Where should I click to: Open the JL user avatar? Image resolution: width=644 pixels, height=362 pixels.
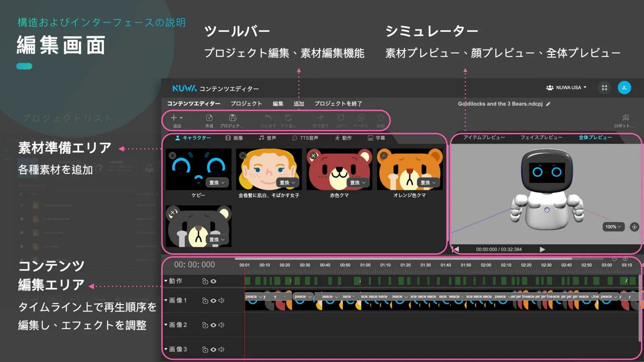coord(624,88)
